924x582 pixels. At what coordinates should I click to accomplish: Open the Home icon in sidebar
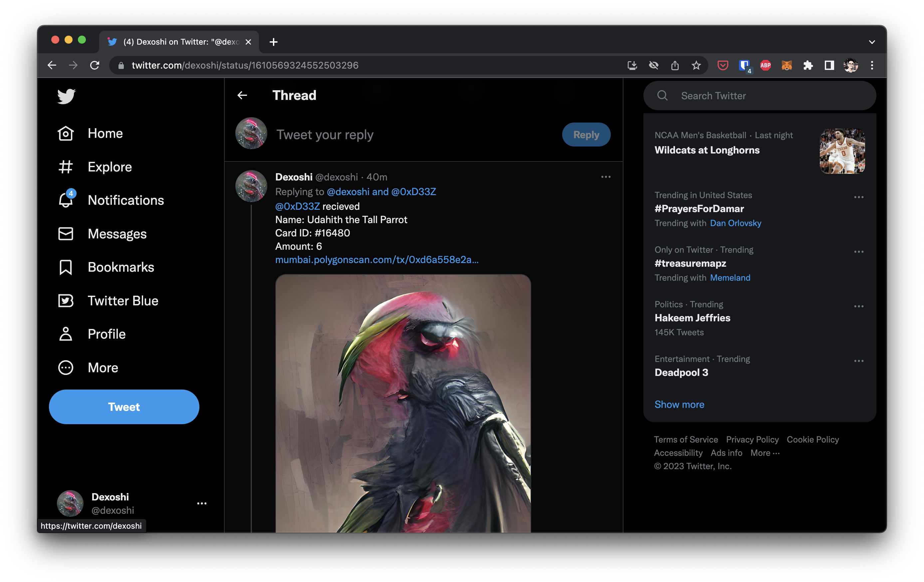coord(66,134)
